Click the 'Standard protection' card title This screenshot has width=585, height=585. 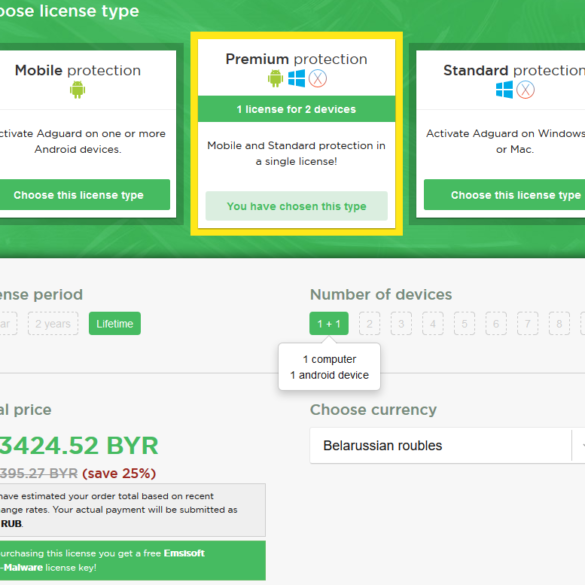pyautogui.click(x=514, y=70)
